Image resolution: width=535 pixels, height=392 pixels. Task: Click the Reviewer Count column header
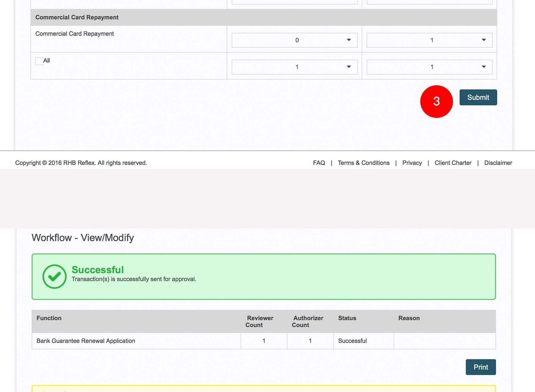[x=259, y=321]
